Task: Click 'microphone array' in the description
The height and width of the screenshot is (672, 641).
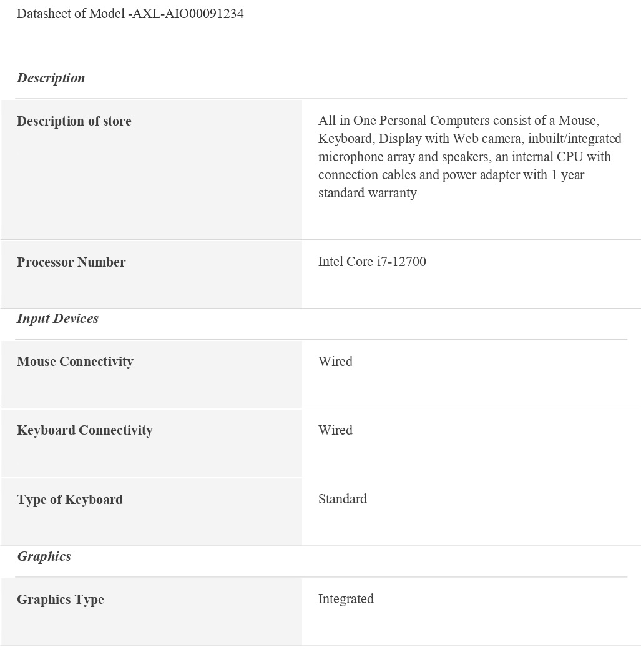Action: click(x=366, y=157)
